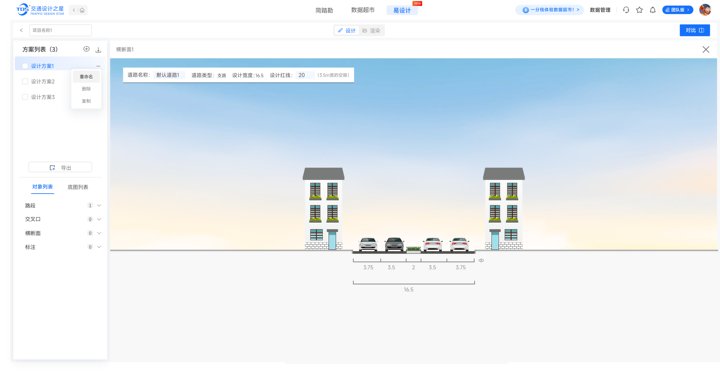Open the 道路类型 dropdown
The image size is (720, 376).
221,75
